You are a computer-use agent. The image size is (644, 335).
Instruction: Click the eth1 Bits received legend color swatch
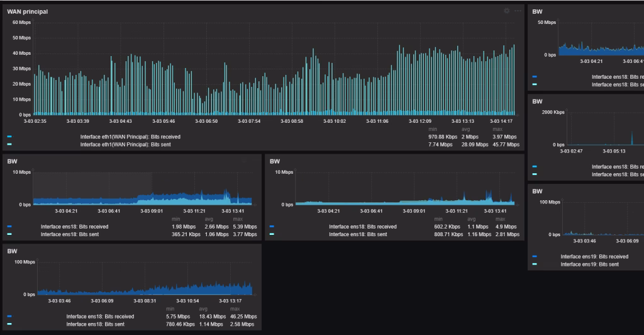pos(9,137)
